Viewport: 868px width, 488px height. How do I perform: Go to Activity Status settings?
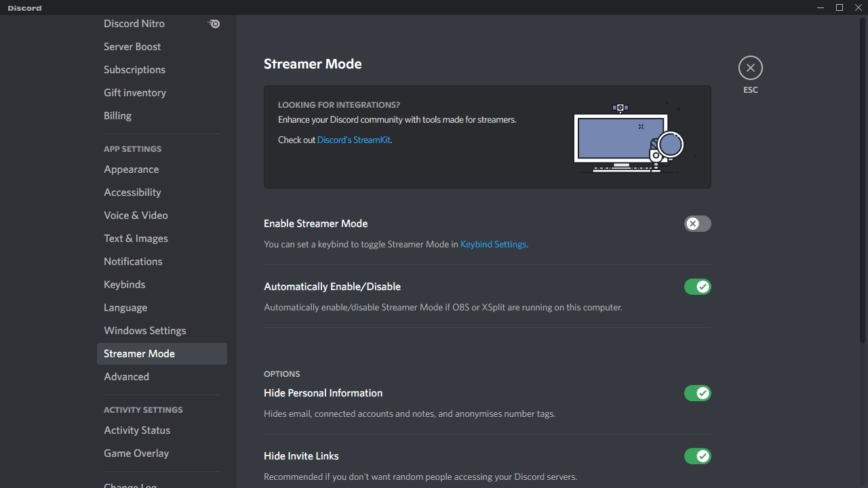pyautogui.click(x=161, y=430)
